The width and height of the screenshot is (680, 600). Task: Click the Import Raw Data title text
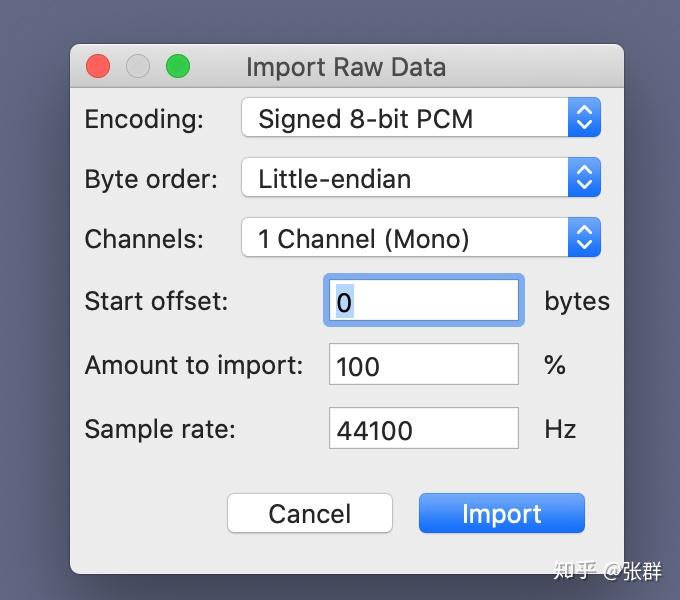click(x=346, y=67)
